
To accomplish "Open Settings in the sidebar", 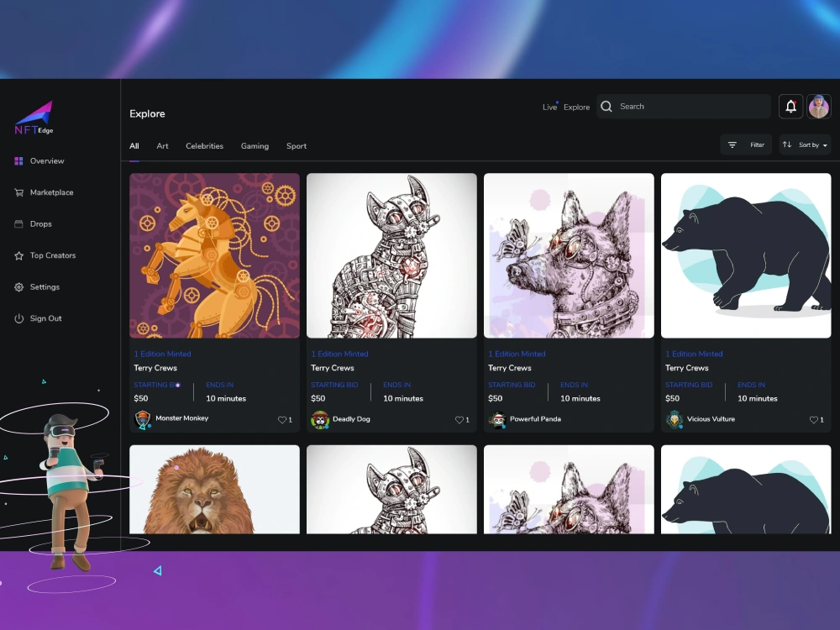I will pos(45,287).
